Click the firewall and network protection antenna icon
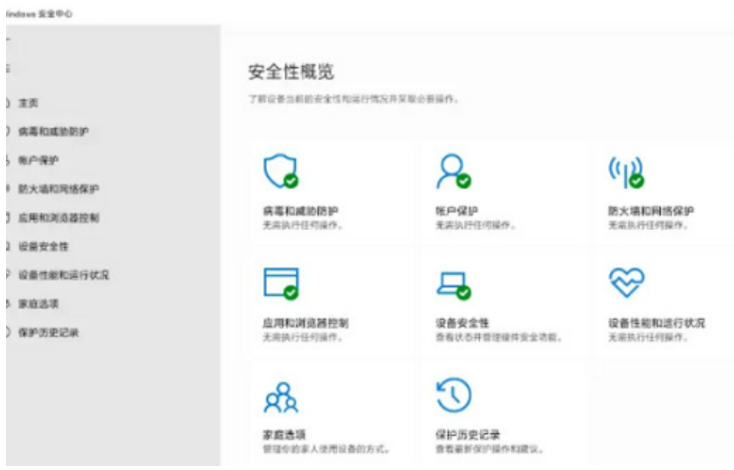Image resolution: width=734 pixels, height=470 pixels. (x=625, y=172)
